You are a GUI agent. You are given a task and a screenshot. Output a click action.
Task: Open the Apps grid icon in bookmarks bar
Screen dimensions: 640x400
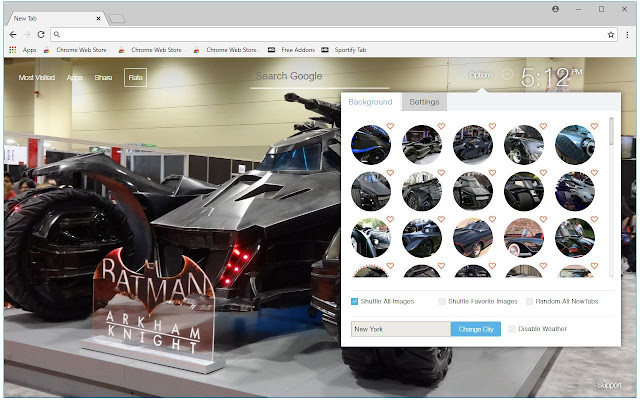point(13,50)
